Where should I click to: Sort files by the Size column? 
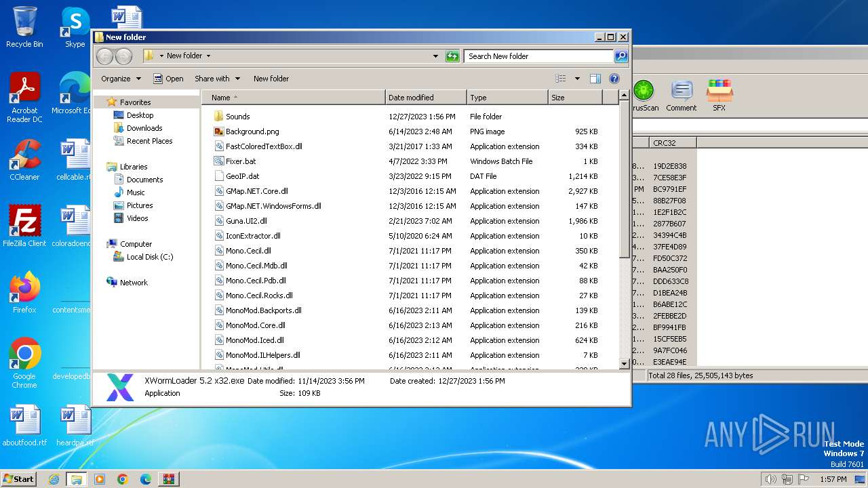point(575,98)
